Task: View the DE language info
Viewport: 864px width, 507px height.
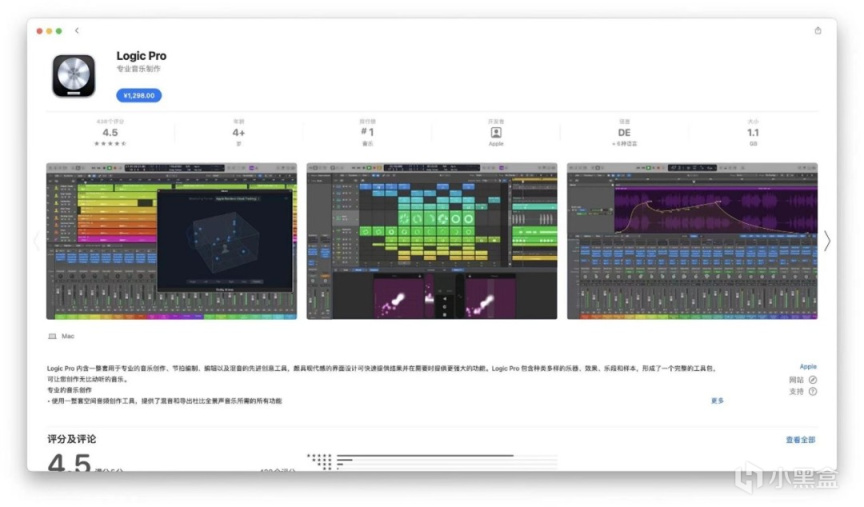Action: click(624, 133)
